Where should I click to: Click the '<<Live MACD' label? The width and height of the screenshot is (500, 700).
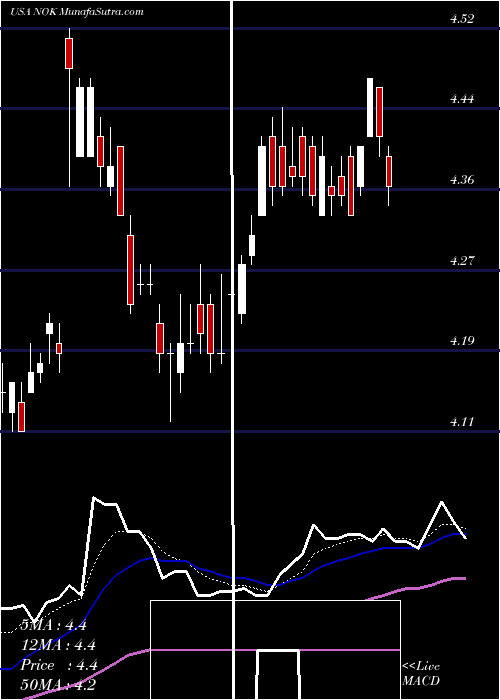[421, 673]
